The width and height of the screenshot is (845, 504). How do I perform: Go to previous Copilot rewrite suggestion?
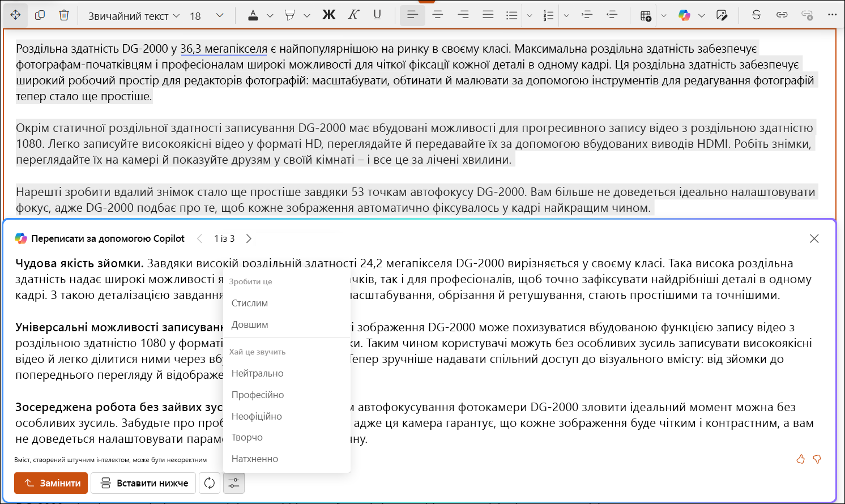(200, 238)
